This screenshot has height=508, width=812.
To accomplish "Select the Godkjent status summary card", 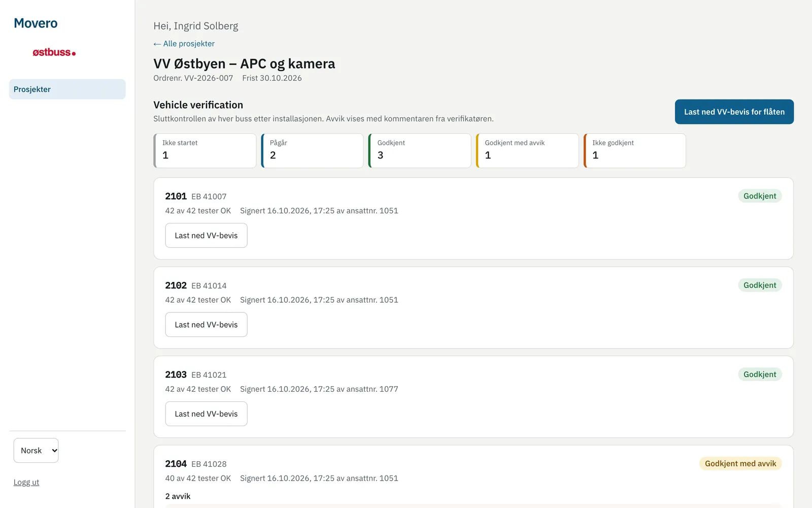I will pos(420,151).
